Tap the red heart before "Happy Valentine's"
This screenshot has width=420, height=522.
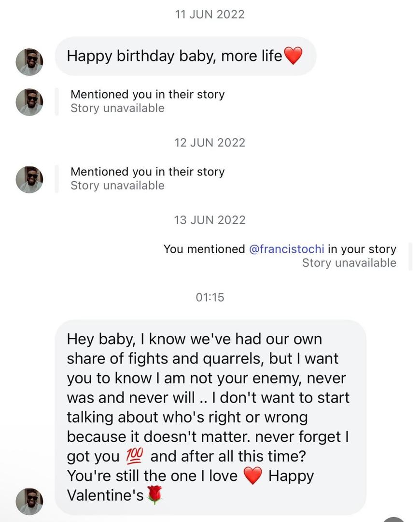click(253, 476)
